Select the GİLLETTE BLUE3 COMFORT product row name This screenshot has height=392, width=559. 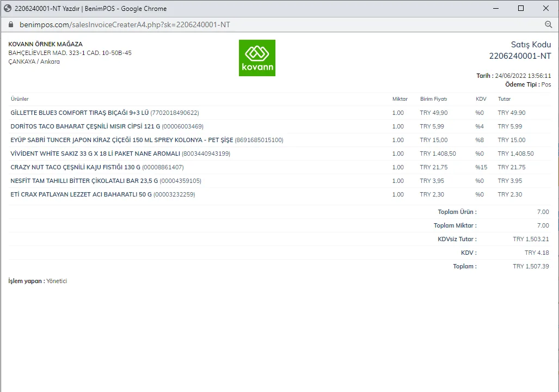[x=79, y=113]
